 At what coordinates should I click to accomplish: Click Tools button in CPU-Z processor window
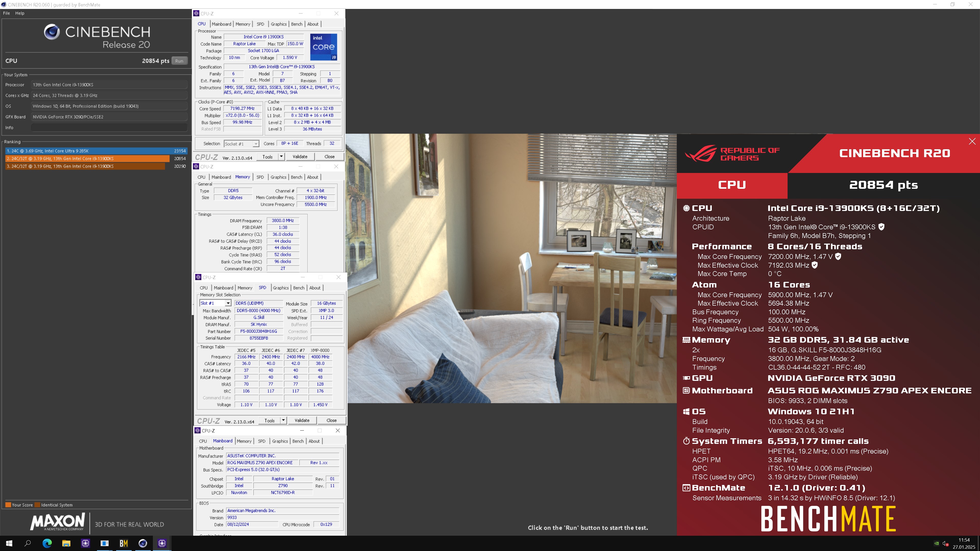tap(267, 157)
